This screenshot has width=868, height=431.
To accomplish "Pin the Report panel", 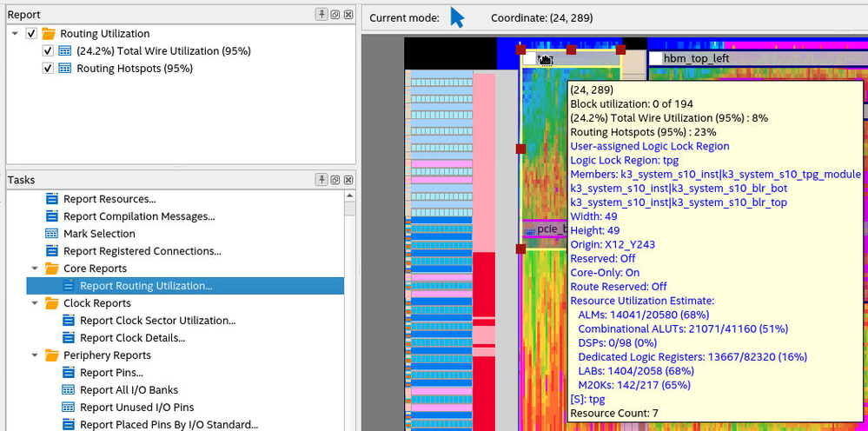I will (x=321, y=15).
